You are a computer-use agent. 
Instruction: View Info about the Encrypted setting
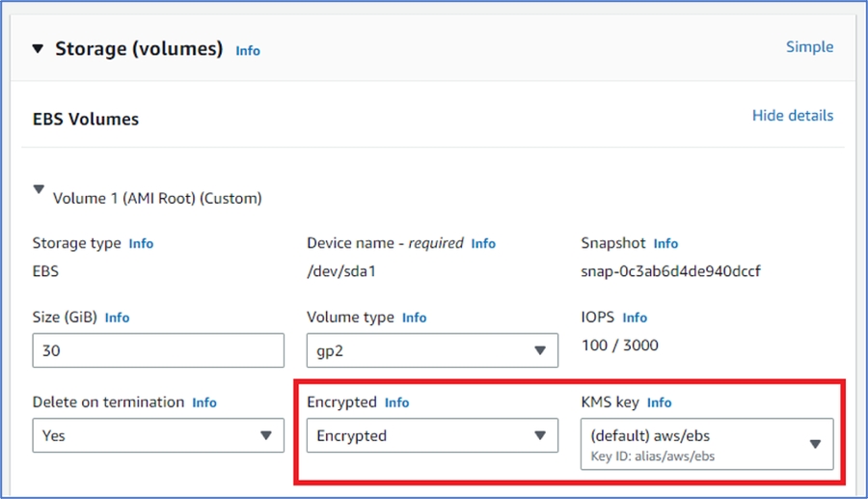tap(396, 402)
